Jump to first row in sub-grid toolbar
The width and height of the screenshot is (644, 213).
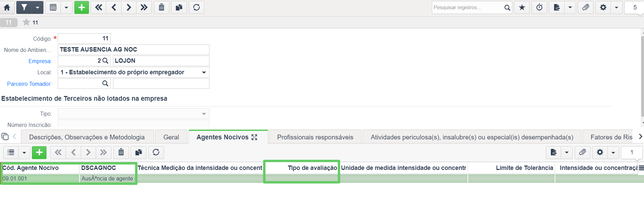(x=58, y=152)
